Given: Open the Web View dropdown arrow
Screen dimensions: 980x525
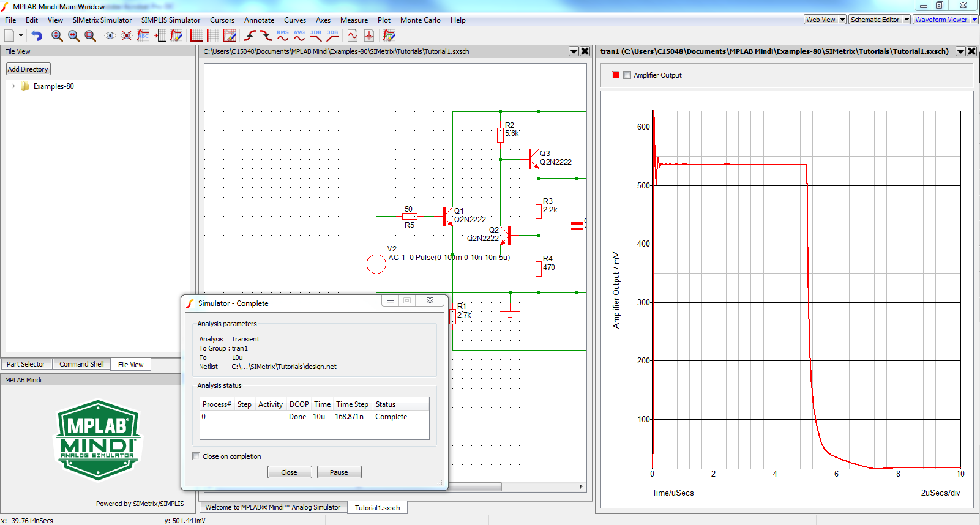Looking at the screenshot, I should [842, 20].
